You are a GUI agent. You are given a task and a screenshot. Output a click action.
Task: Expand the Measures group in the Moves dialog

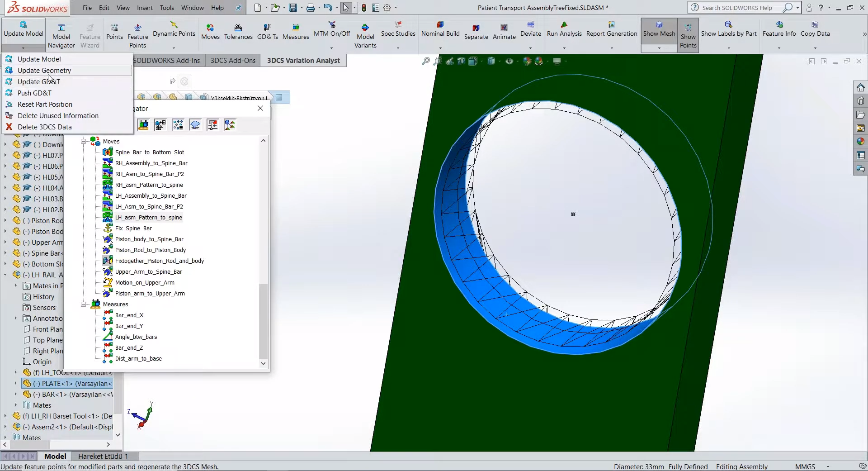pyautogui.click(x=83, y=304)
